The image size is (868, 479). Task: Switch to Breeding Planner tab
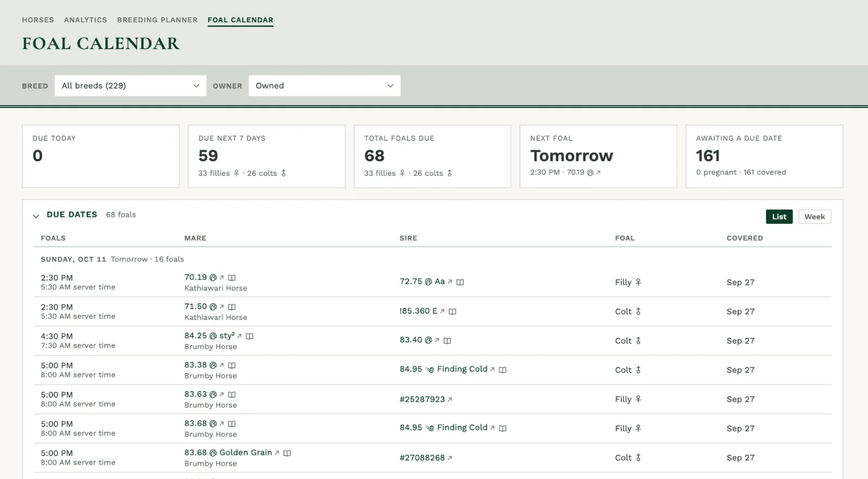157,20
